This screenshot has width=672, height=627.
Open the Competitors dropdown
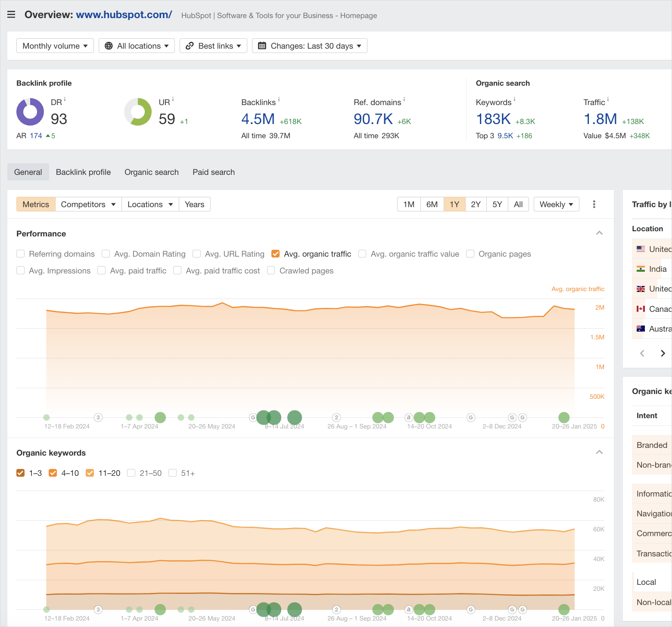pyautogui.click(x=88, y=204)
